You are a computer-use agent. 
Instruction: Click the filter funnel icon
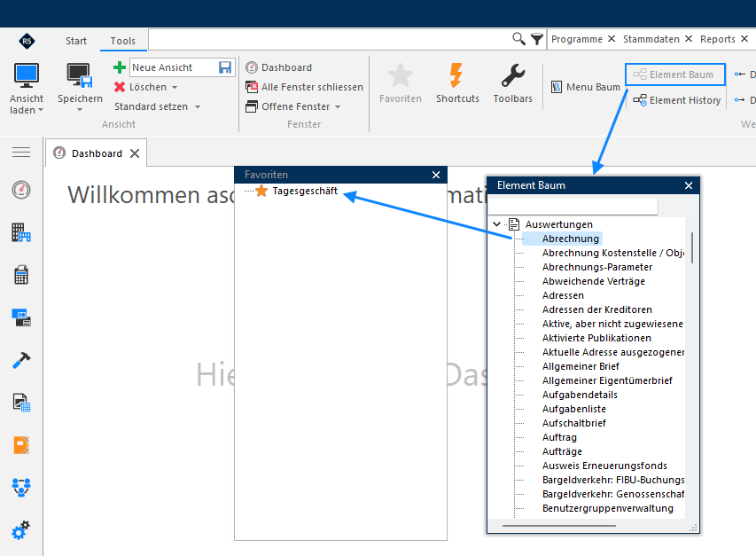536,39
